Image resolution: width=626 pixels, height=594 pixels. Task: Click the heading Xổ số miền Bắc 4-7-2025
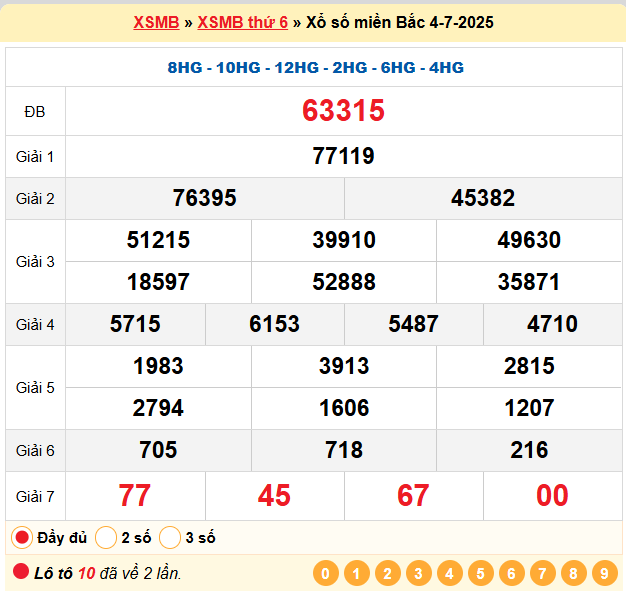point(400,22)
